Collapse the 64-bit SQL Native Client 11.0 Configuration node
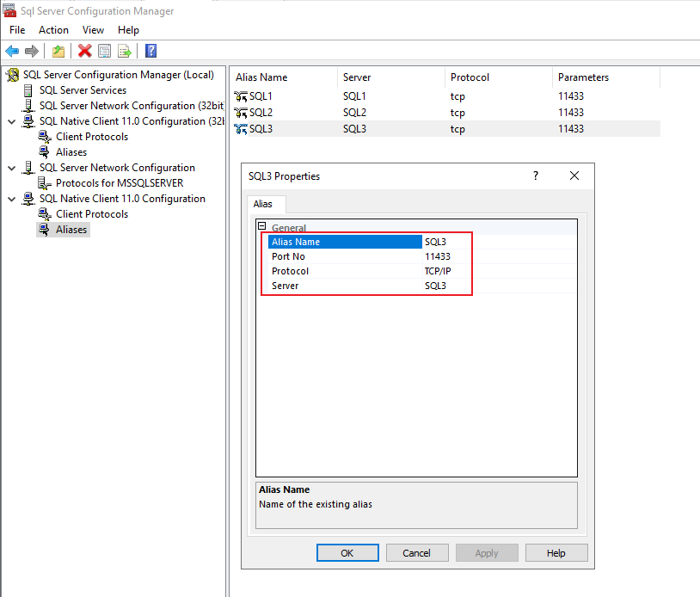Image resolution: width=700 pixels, height=597 pixels. 12,199
